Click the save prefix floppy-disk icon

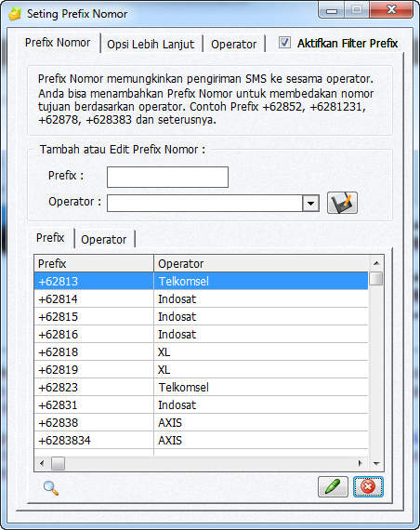pyautogui.click(x=342, y=203)
